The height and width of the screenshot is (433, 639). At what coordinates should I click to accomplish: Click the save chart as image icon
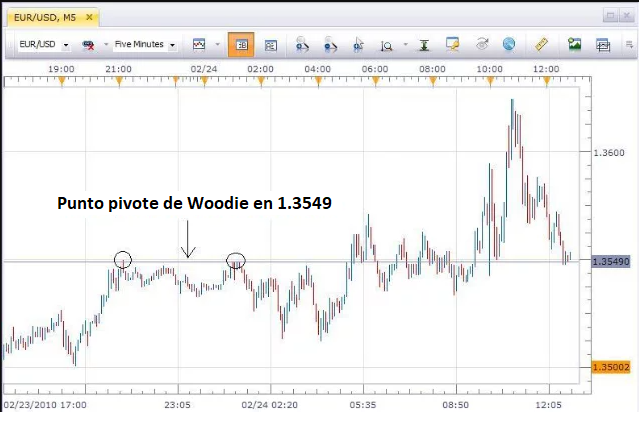click(575, 44)
